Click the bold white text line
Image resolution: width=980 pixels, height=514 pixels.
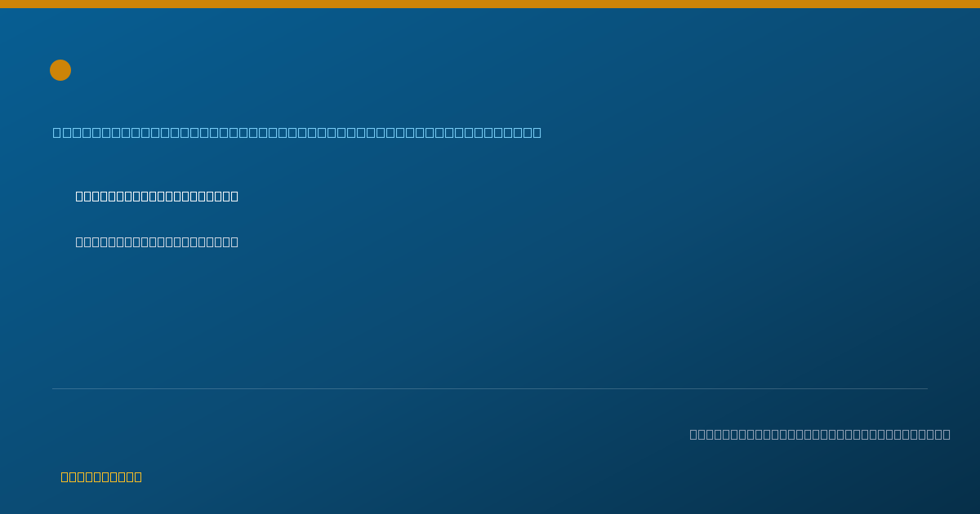tap(157, 196)
